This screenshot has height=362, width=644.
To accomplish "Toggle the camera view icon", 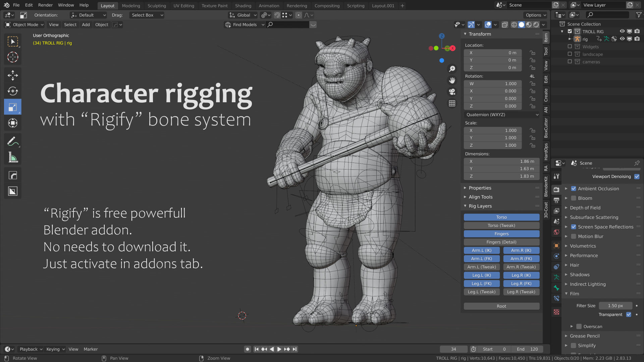I will [452, 92].
